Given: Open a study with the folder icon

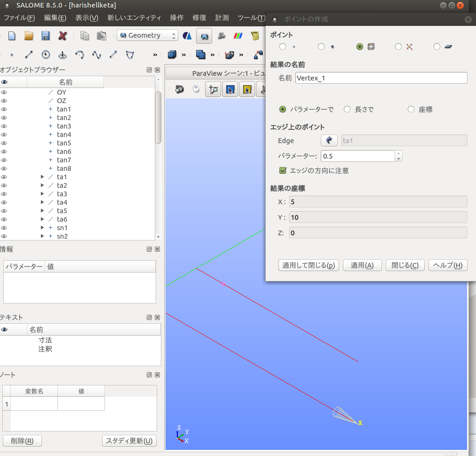Looking at the screenshot, I should point(29,36).
